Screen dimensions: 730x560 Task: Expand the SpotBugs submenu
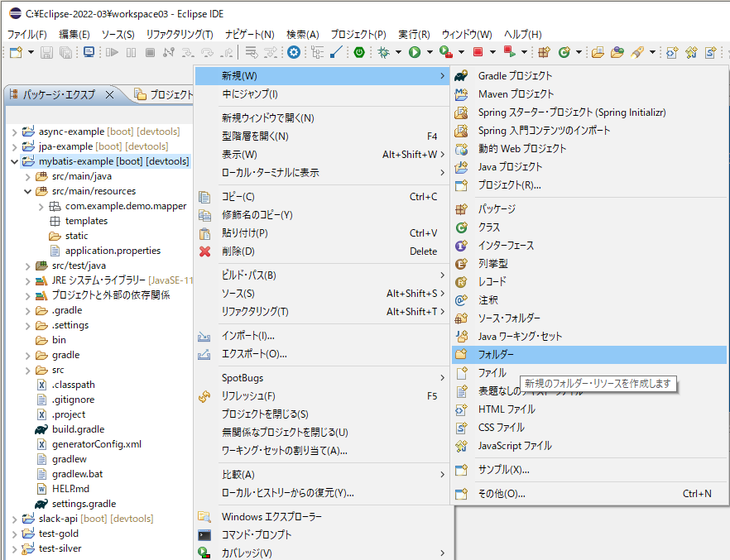[321, 378]
